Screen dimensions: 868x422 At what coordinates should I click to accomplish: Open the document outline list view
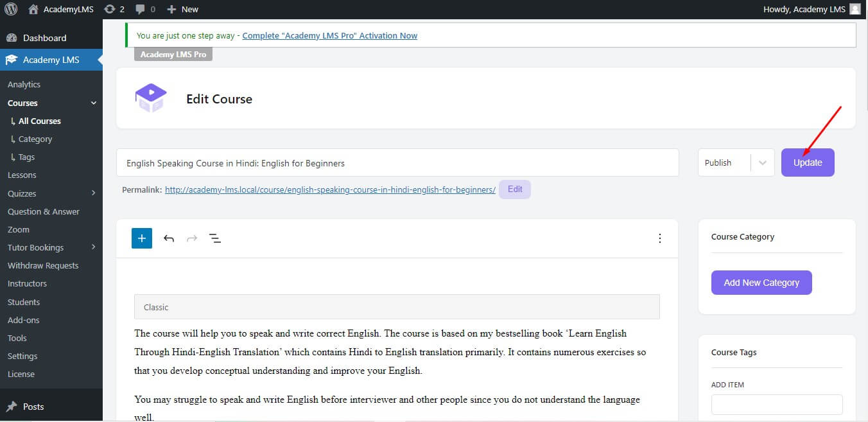[215, 238]
